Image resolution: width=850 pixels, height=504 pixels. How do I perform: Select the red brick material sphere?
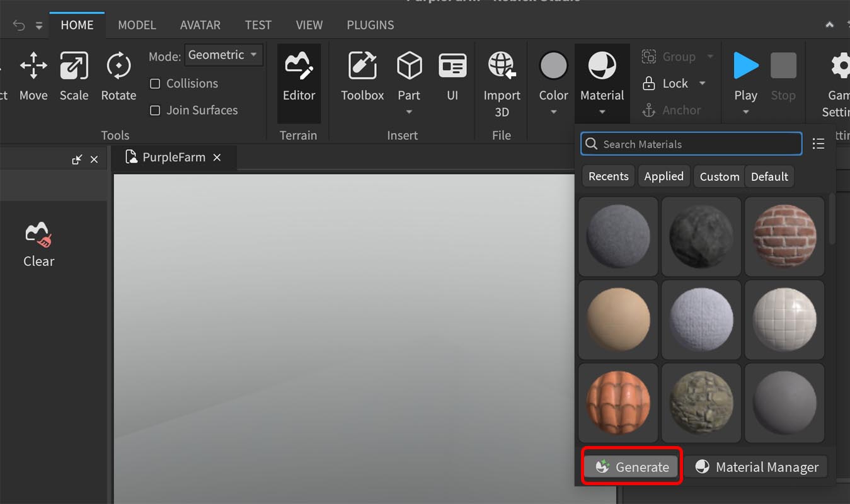click(x=784, y=236)
